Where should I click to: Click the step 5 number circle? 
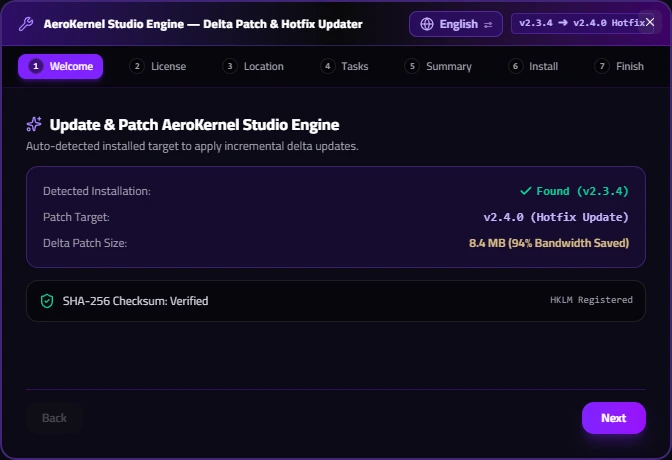[x=412, y=66]
